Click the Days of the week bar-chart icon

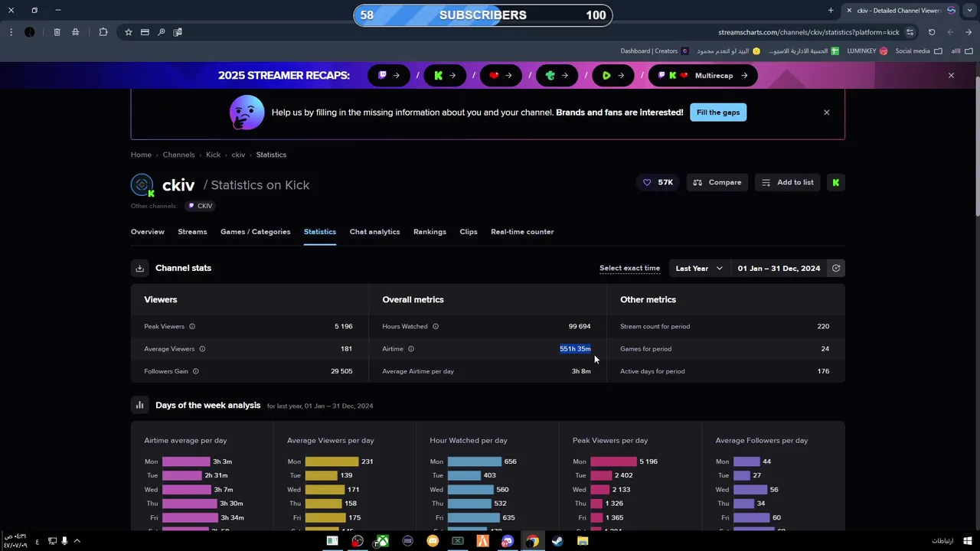click(139, 406)
